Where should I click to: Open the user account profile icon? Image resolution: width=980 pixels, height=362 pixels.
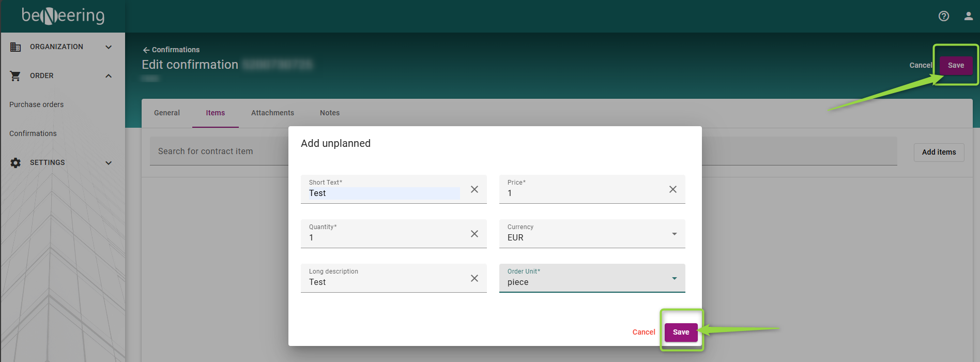[x=969, y=16]
